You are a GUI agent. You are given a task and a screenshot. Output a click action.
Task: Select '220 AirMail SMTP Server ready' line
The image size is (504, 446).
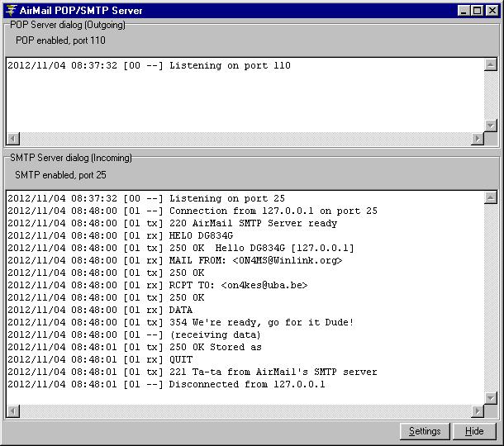pos(173,223)
